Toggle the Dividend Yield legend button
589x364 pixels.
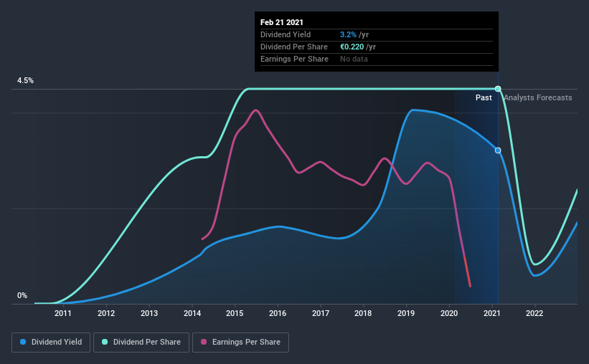click(51, 343)
